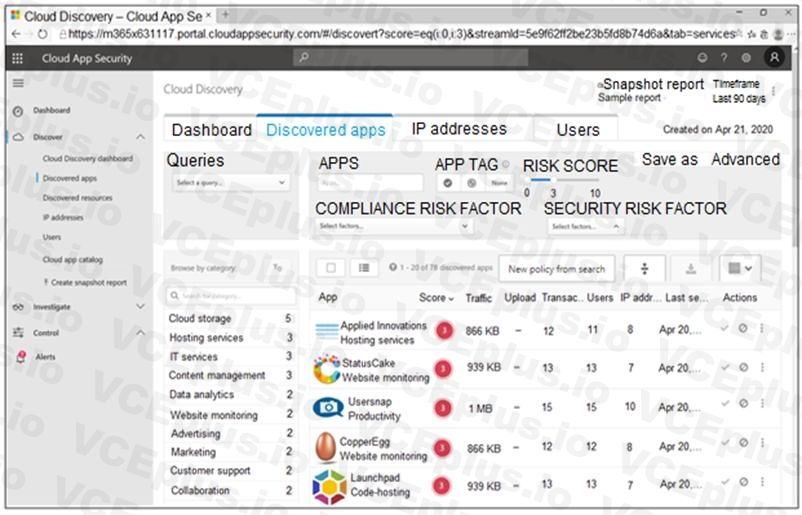Open the Investigate glasses icon

[x=18, y=307]
